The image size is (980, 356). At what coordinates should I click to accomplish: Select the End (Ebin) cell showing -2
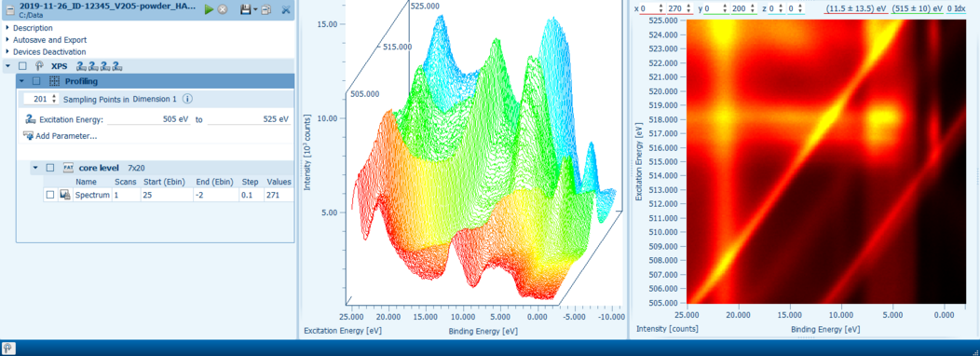(216, 195)
